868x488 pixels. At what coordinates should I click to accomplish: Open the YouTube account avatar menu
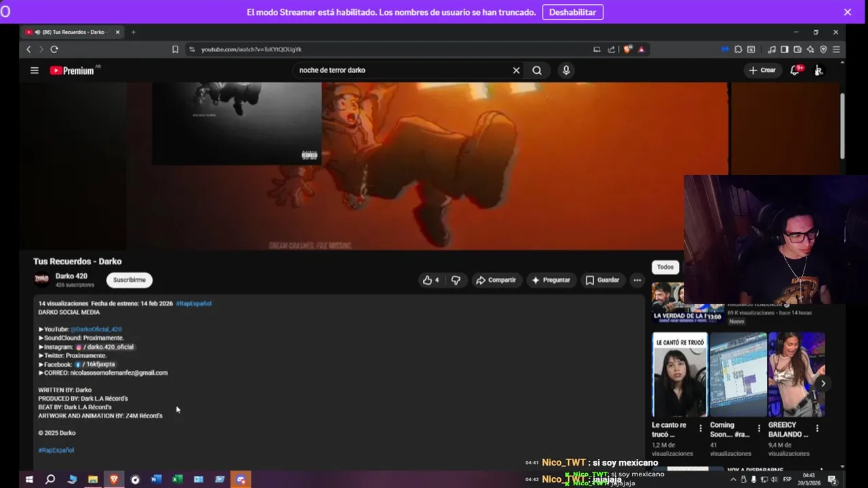[x=818, y=70]
